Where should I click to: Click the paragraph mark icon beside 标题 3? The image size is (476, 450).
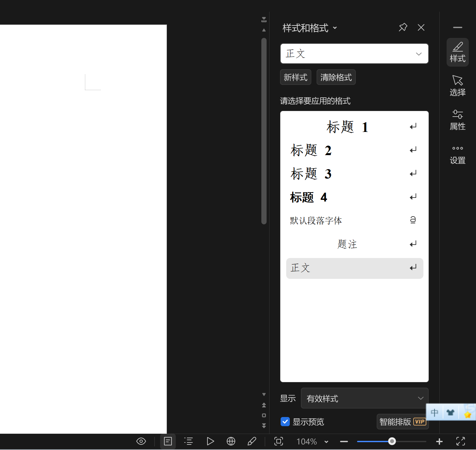413,173
